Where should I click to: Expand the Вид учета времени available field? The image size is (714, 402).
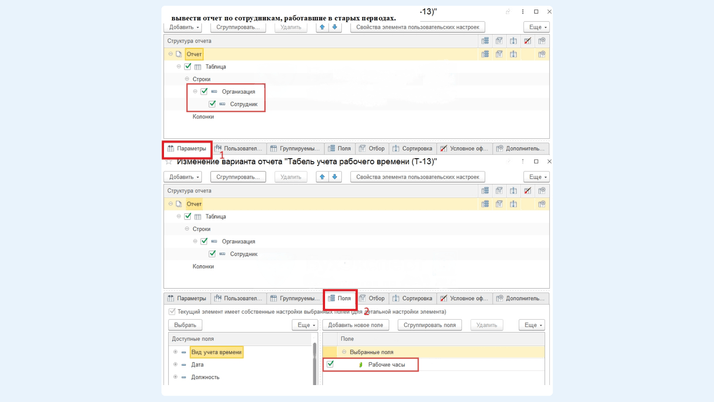click(175, 352)
